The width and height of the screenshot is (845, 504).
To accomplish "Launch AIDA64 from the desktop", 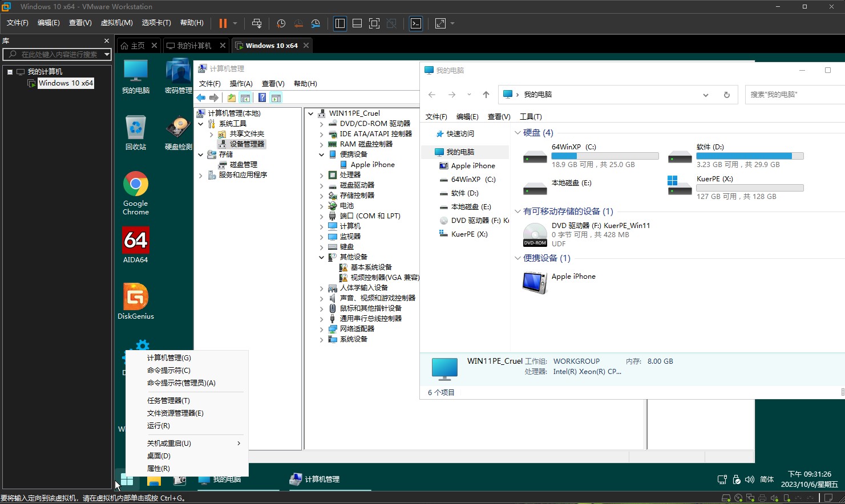I will click(136, 245).
